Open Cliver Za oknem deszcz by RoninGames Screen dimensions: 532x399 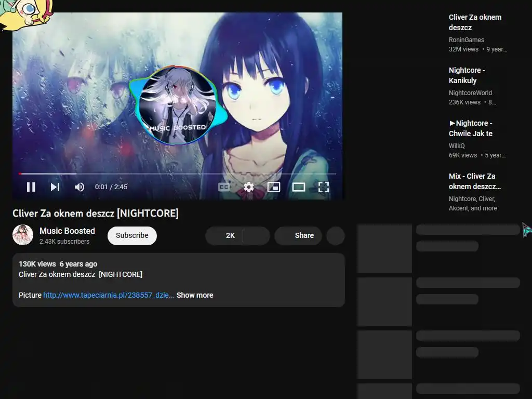tap(475, 22)
